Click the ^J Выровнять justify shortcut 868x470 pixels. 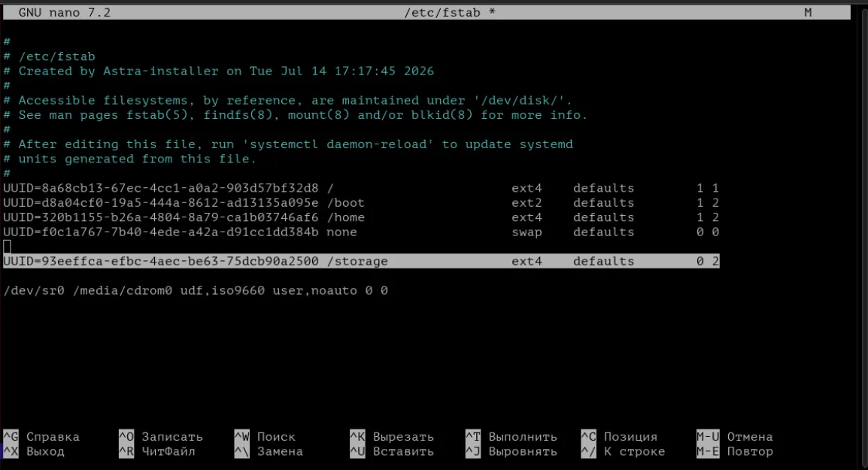(511, 451)
